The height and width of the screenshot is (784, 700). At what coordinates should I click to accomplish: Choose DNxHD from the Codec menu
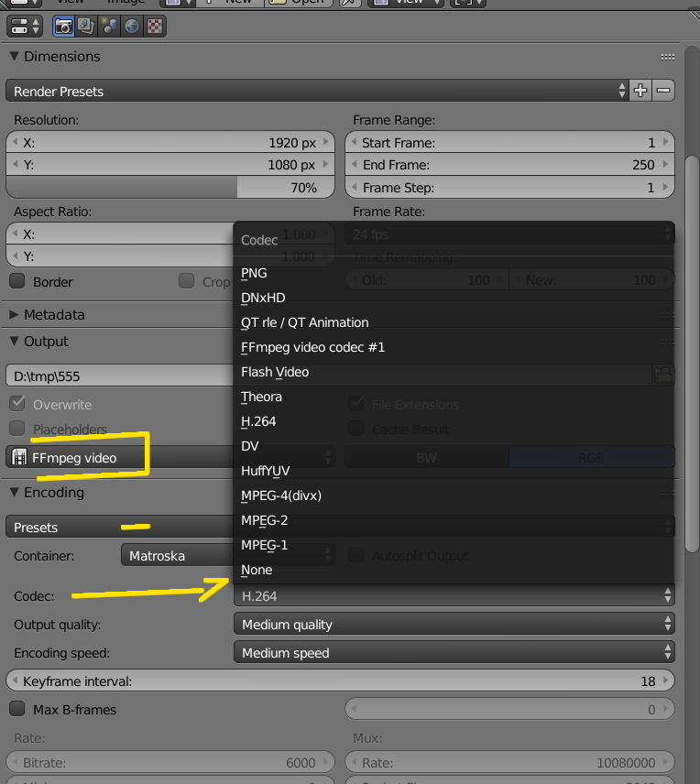(x=454, y=298)
